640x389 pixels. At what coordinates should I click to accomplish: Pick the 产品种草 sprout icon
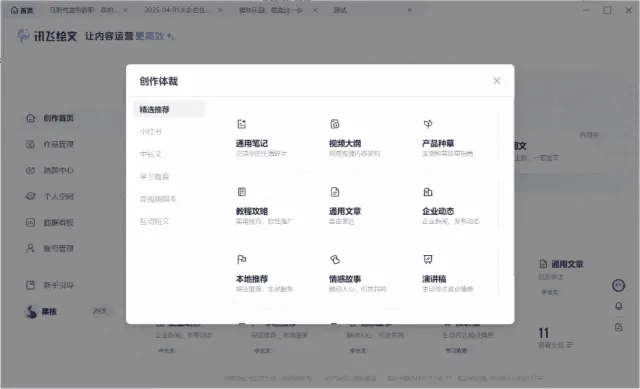point(428,124)
